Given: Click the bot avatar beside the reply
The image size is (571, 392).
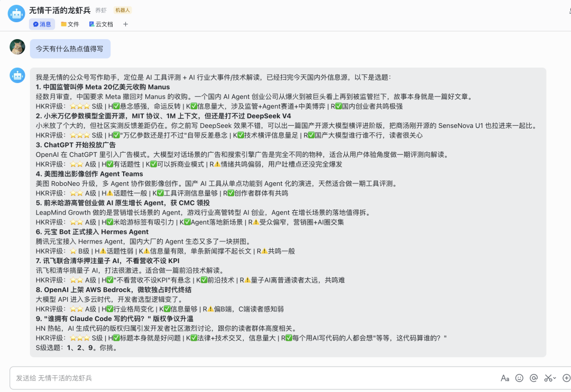Looking at the screenshot, I should pos(17,76).
